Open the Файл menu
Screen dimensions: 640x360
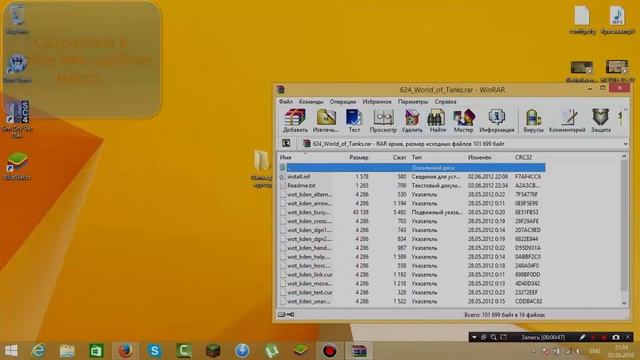click(x=286, y=101)
